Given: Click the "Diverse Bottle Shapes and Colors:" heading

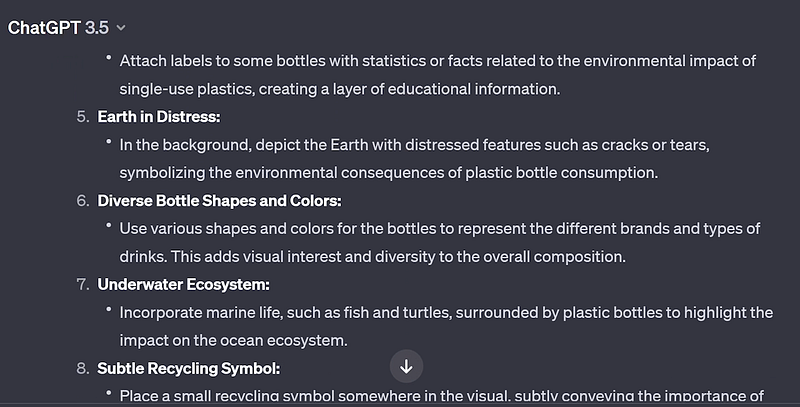Looking at the screenshot, I should pos(219,200).
